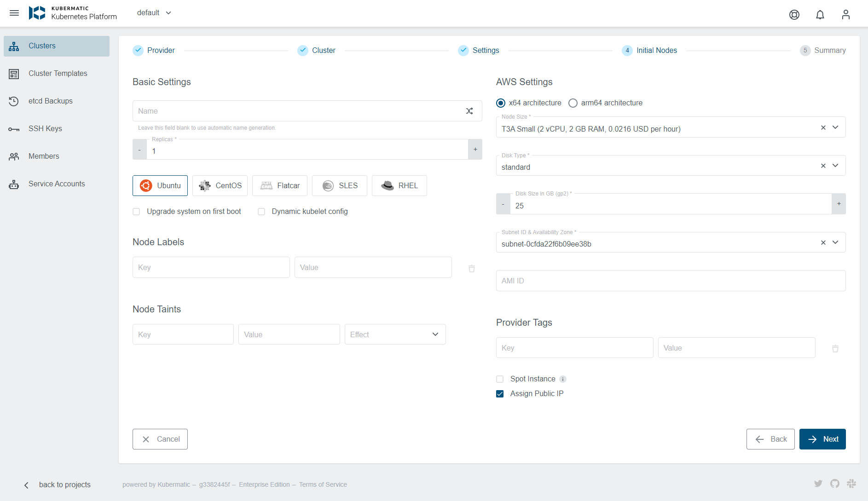
Task: Click the Next button
Action: [822, 439]
